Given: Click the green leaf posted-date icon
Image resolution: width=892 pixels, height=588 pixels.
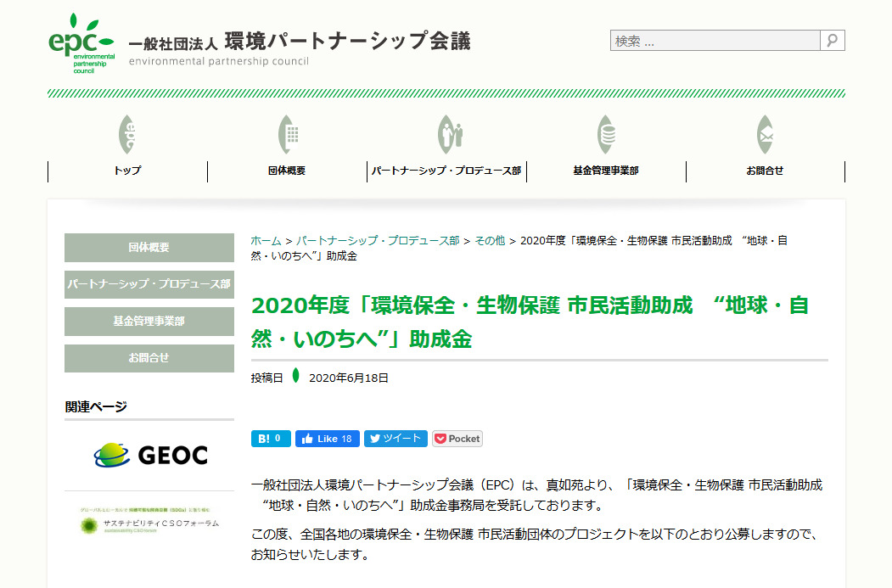Looking at the screenshot, I should [294, 378].
